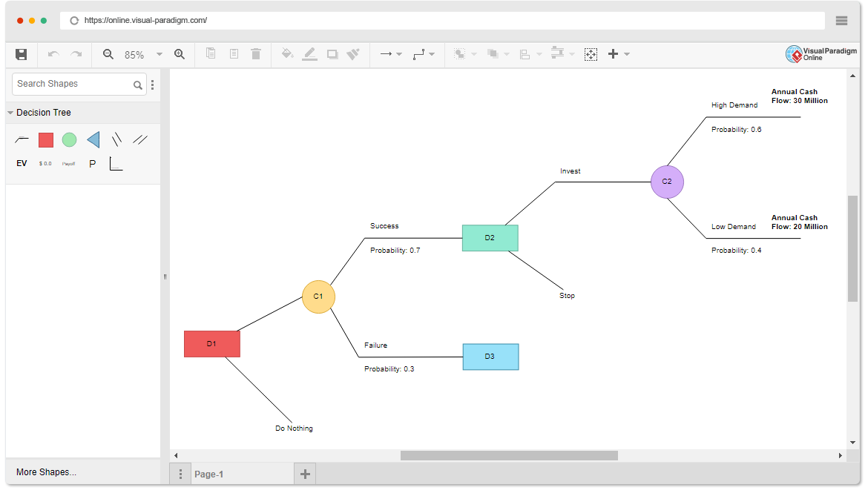The width and height of the screenshot is (868, 493).
Task: Pick the red decision node square shape
Action: click(x=46, y=140)
